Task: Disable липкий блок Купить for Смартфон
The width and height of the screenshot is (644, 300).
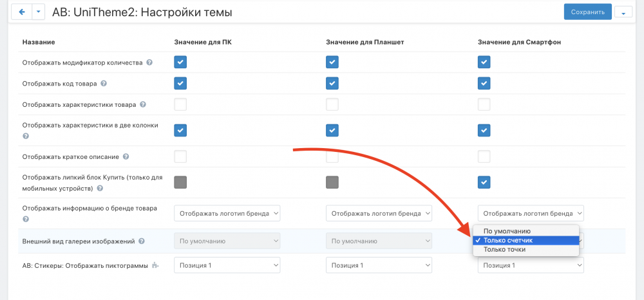Action: pos(484,182)
